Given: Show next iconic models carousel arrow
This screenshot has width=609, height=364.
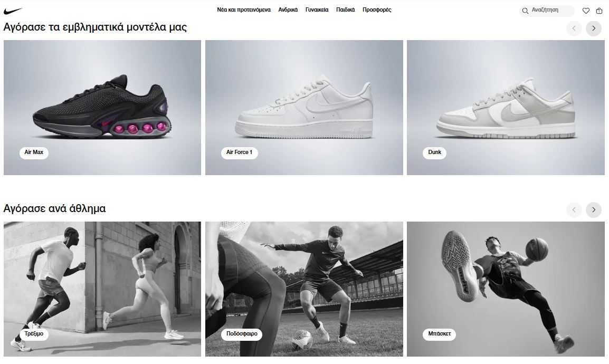Looking at the screenshot, I should tap(594, 28).
